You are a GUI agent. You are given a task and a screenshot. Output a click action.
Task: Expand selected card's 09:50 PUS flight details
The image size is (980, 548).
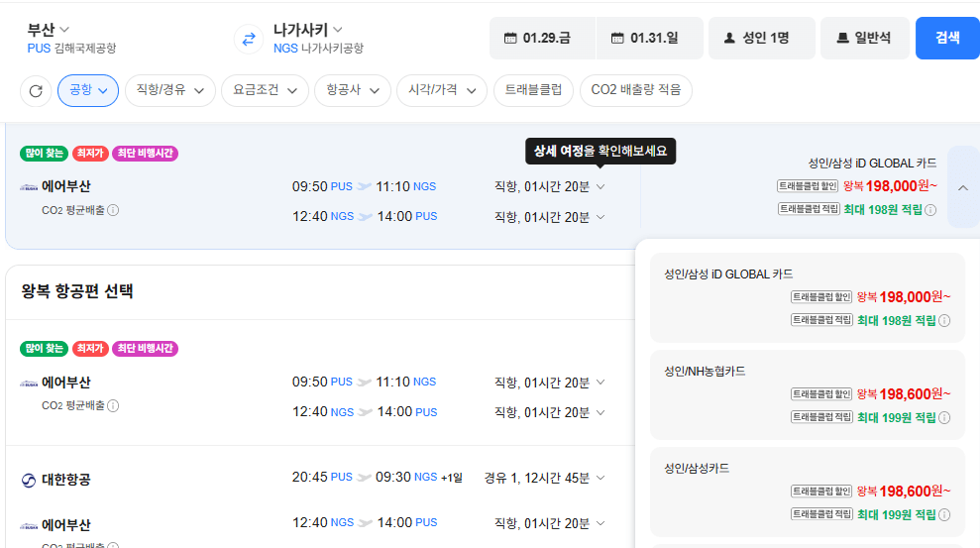600,187
